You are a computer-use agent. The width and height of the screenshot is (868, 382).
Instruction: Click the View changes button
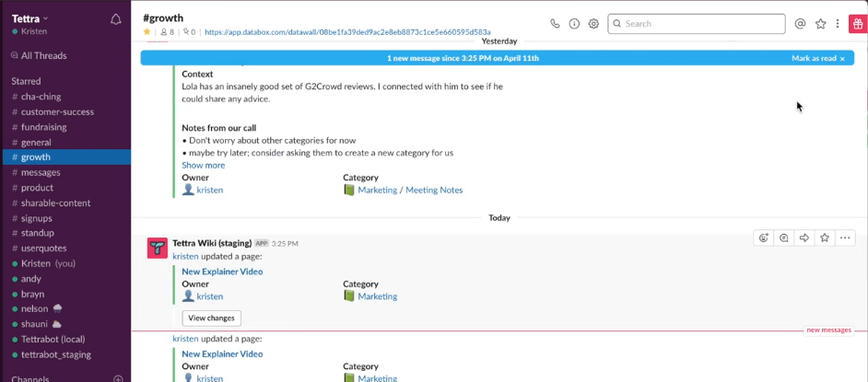click(211, 318)
